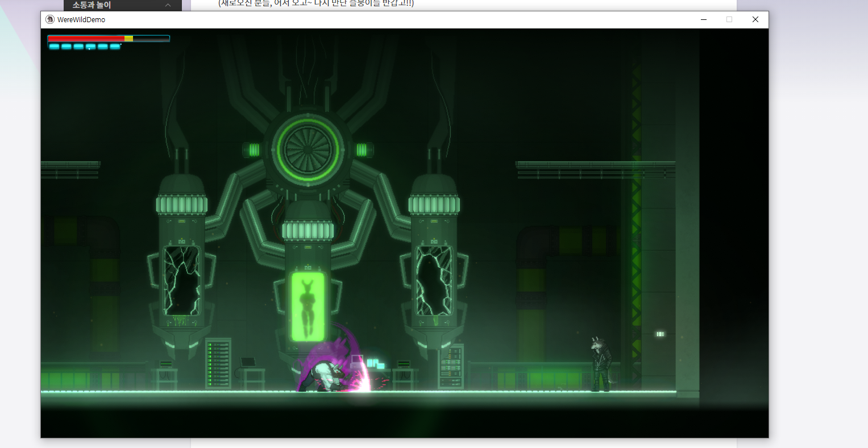Collapse the 소통과 놀이 section chevron
The image size is (868, 448).
click(168, 5)
